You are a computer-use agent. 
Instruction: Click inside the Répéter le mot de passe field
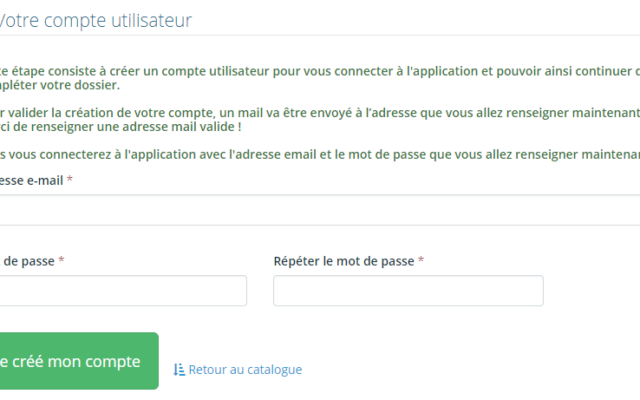pos(408,291)
